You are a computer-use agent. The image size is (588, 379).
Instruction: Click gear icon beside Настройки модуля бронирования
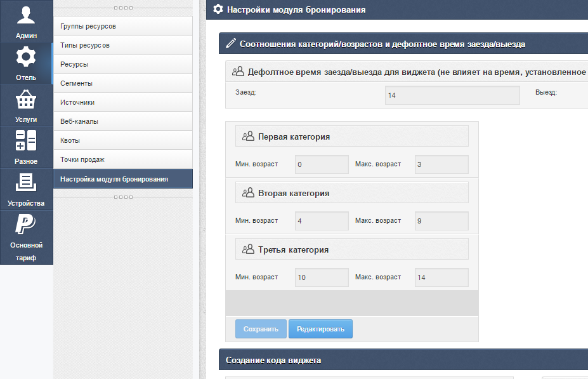click(218, 10)
